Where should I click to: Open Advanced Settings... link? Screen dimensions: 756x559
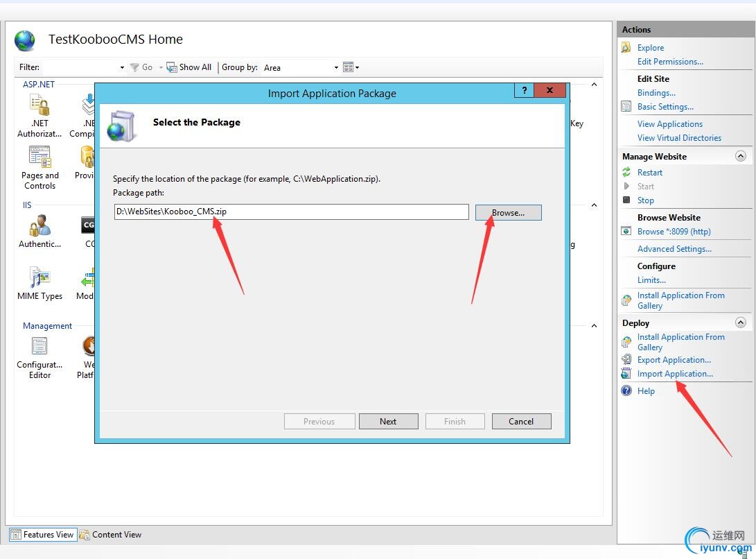pyautogui.click(x=674, y=249)
